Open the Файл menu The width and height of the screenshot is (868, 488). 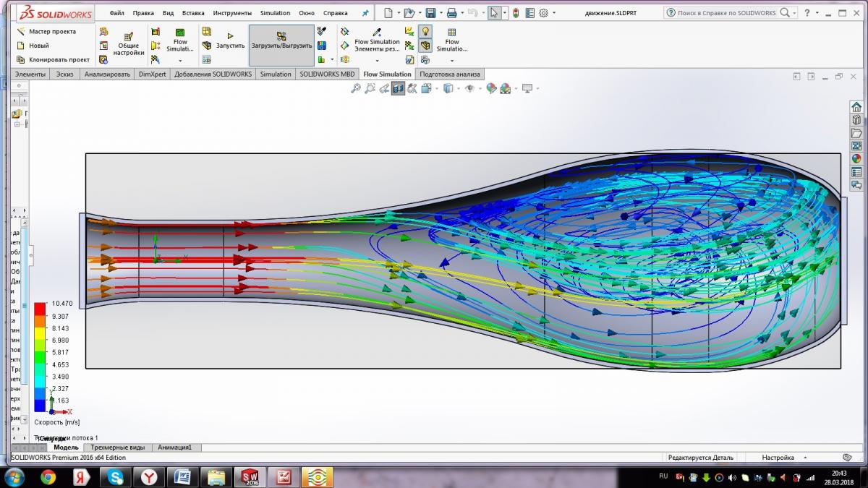click(x=117, y=13)
